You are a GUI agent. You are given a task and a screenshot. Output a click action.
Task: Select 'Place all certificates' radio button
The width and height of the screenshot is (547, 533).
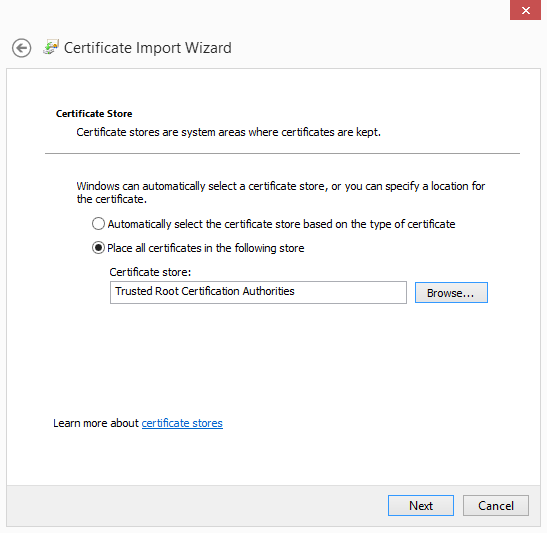pos(98,248)
